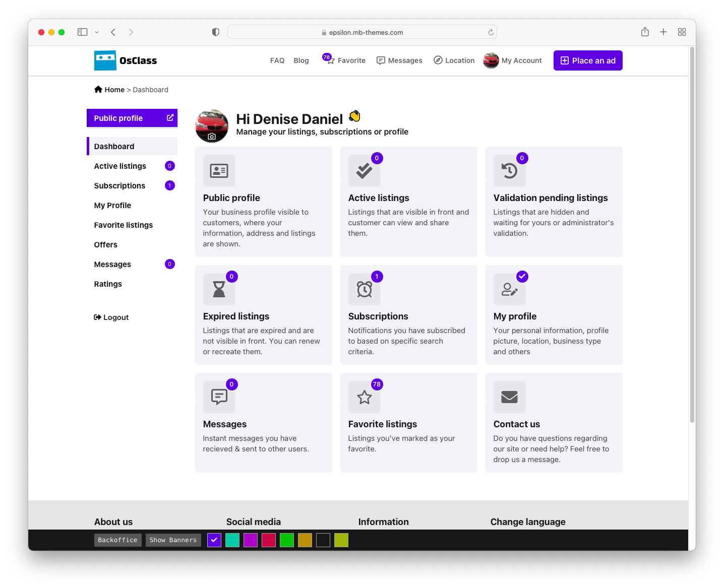Click the Validation pending history clock icon
This screenshot has width=724, height=588.
[x=509, y=171]
